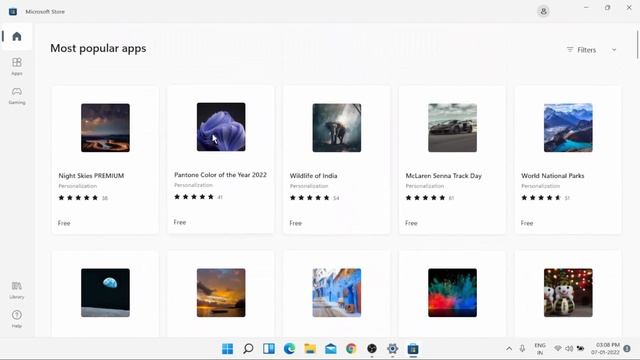This screenshot has height=360, width=640.
Task: Open the Apps section in sidebar
Action: (x=17, y=66)
